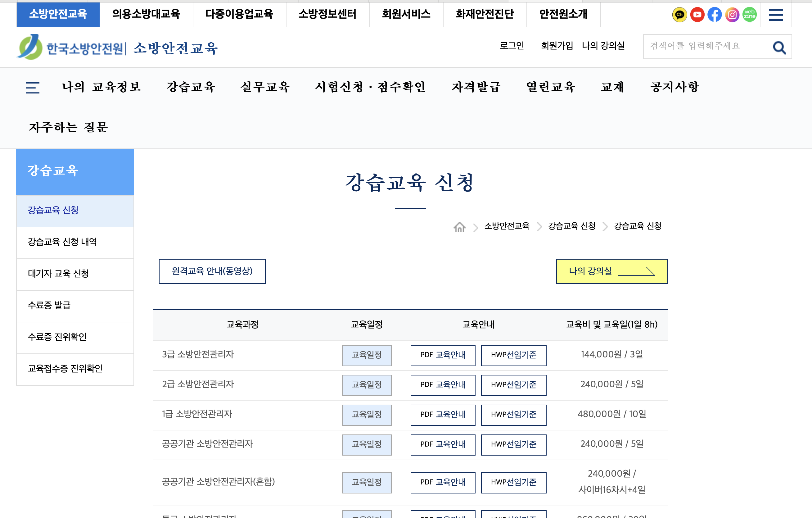Click 소방안전교육 in the breadcrumb
812x518 pixels.
(x=507, y=226)
